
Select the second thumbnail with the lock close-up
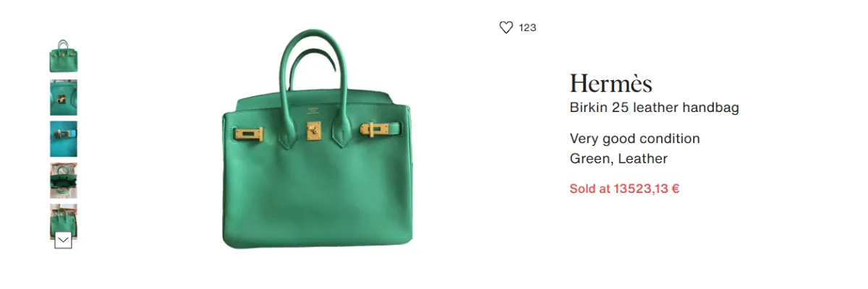64,98
